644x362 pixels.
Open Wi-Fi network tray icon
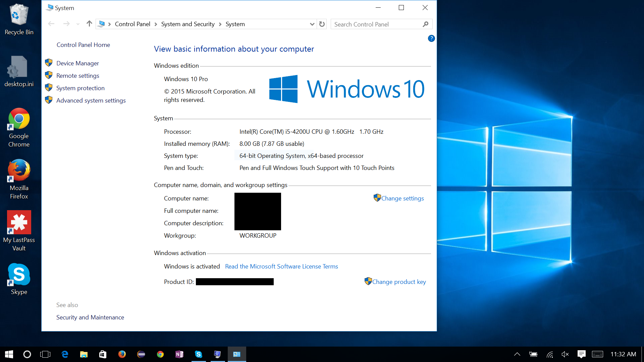pos(549,354)
